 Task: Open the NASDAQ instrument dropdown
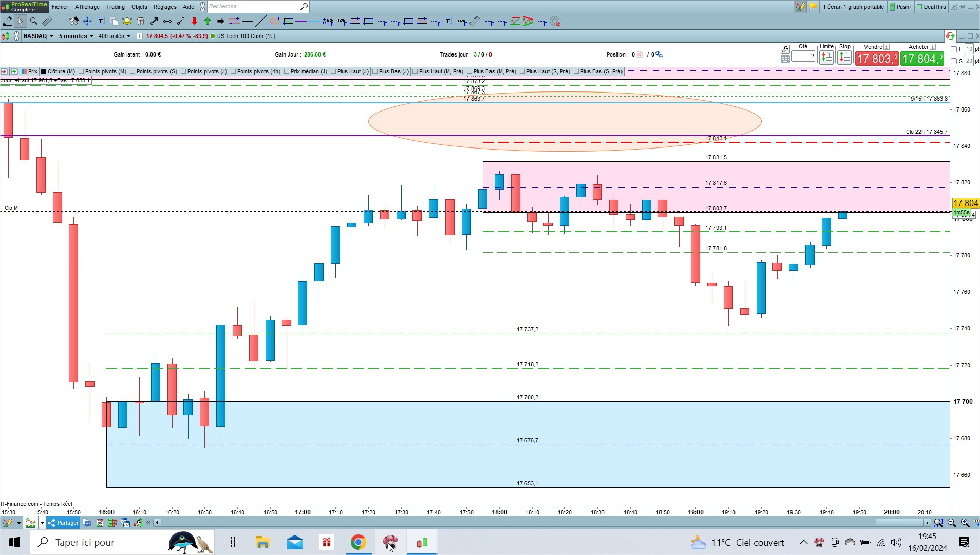coord(39,36)
